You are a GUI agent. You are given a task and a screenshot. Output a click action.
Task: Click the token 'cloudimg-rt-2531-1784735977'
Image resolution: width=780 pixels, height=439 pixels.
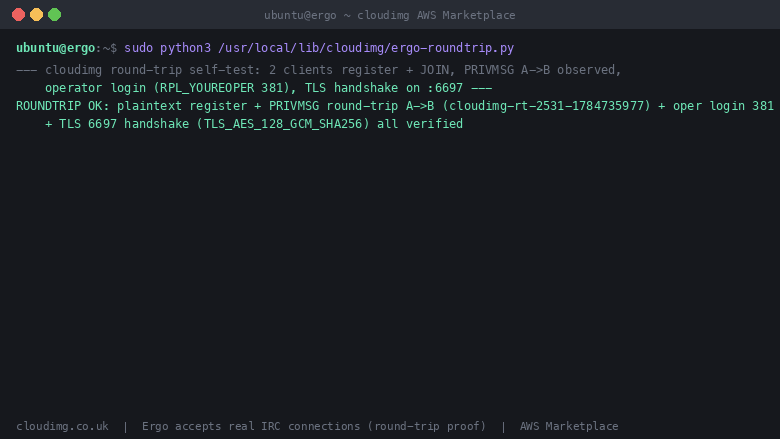[546, 106]
